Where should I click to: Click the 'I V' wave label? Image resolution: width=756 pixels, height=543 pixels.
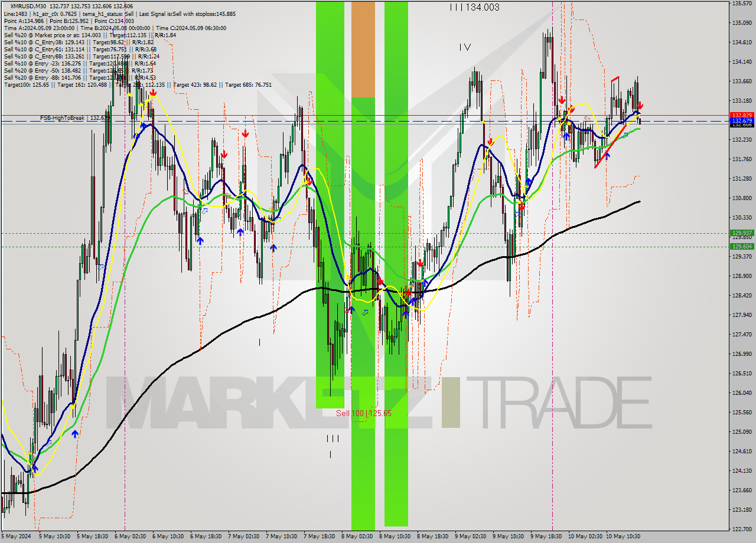(x=465, y=47)
